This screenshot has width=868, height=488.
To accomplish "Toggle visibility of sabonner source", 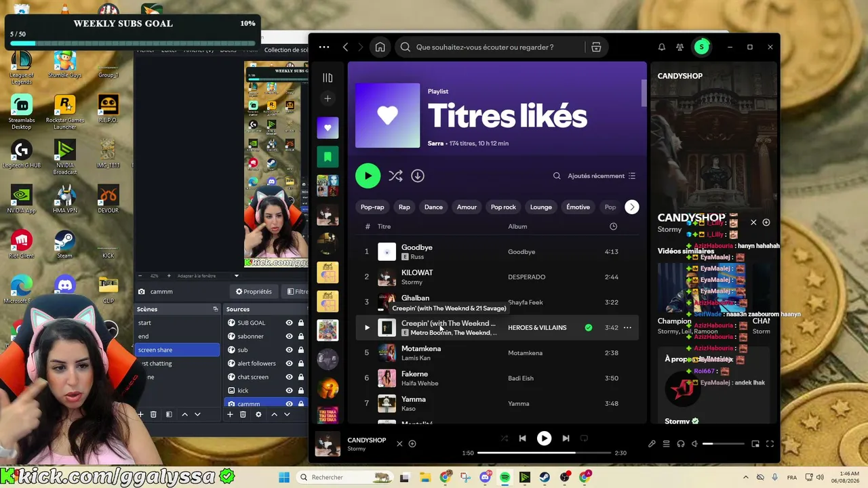I will (x=289, y=336).
